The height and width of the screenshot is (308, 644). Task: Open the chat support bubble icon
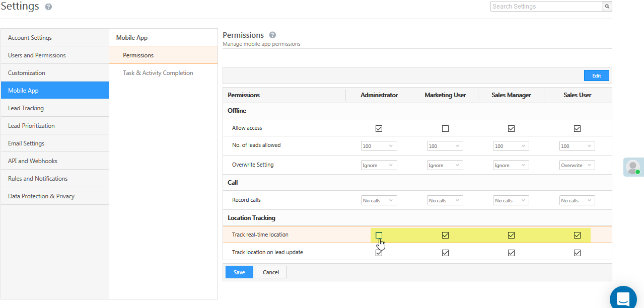(x=623, y=299)
